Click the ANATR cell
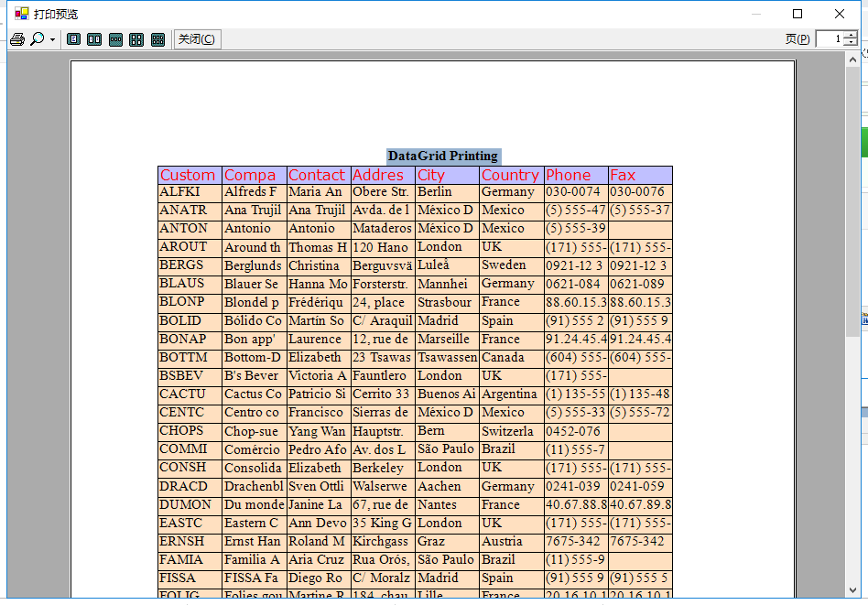Screen dimensions: 868x605 (190, 211)
